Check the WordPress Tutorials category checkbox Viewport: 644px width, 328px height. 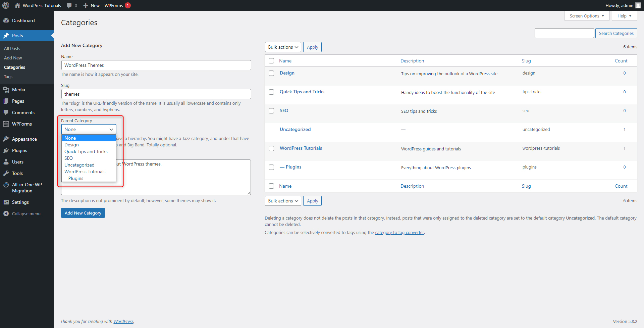tap(271, 148)
